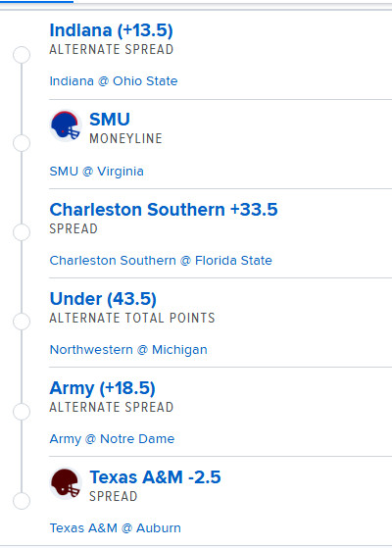The height and width of the screenshot is (548, 392).
Task: Click the status circle beside SMU moneyline
Action: click(22, 143)
